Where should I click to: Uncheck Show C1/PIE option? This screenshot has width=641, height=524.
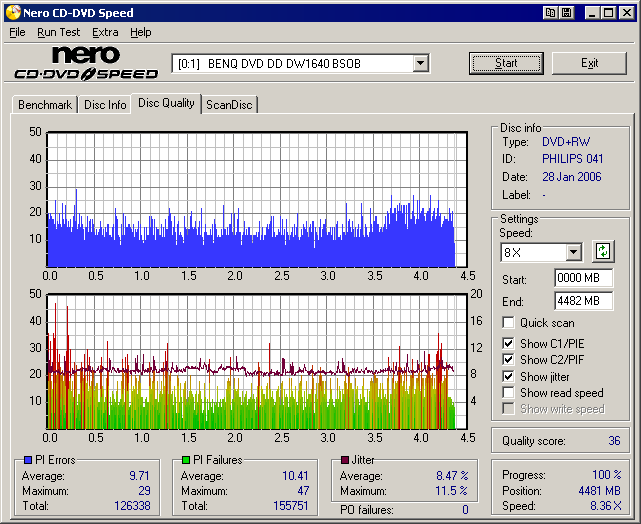(508, 344)
